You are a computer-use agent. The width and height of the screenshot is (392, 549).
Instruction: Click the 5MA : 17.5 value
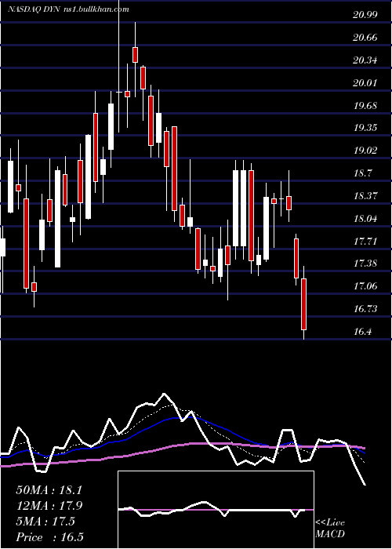pyautogui.click(x=45, y=522)
